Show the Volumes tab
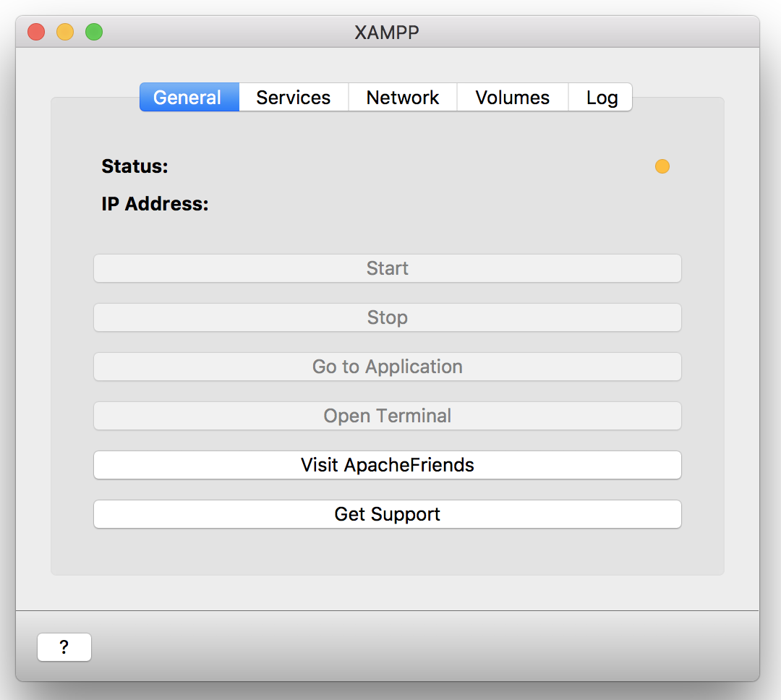This screenshot has width=781, height=700. pyautogui.click(x=513, y=98)
